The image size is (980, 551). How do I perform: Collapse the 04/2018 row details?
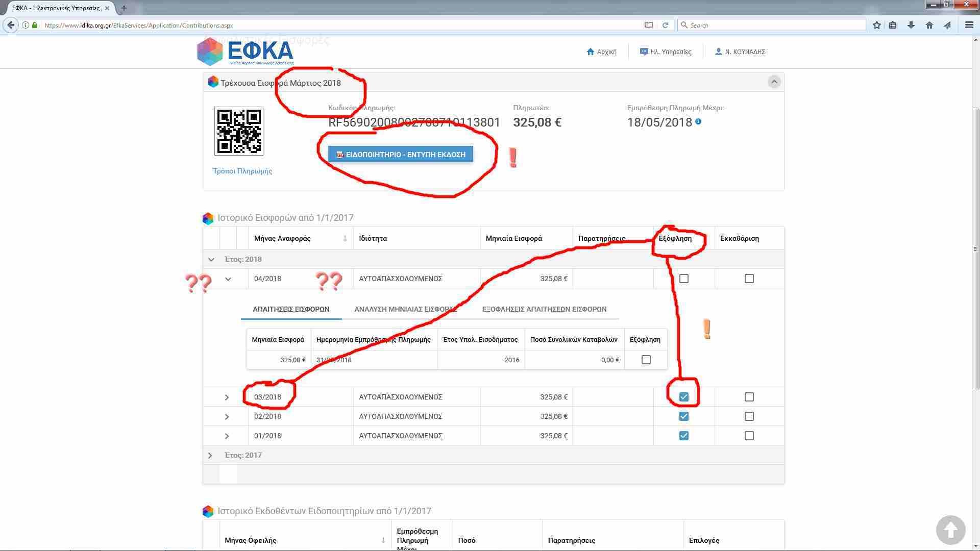(228, 279)
